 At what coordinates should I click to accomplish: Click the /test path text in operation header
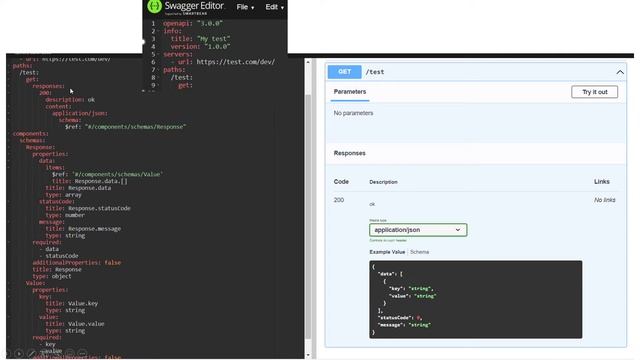375,72
